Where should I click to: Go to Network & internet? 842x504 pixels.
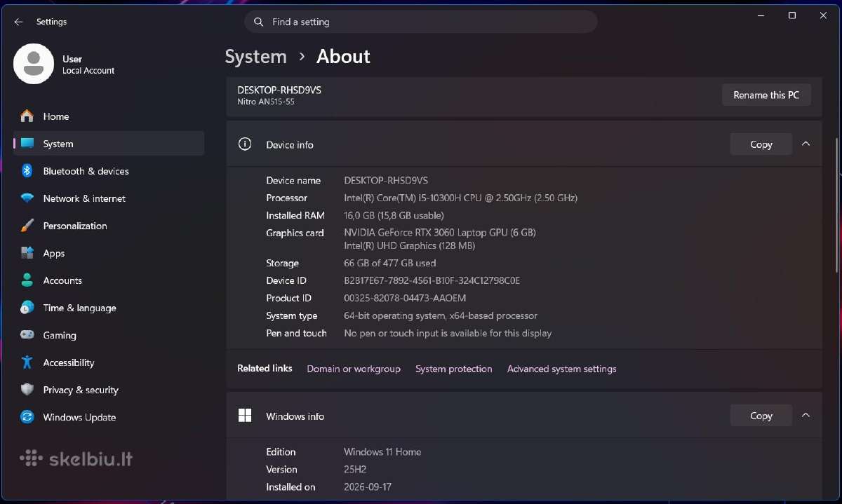109,198
